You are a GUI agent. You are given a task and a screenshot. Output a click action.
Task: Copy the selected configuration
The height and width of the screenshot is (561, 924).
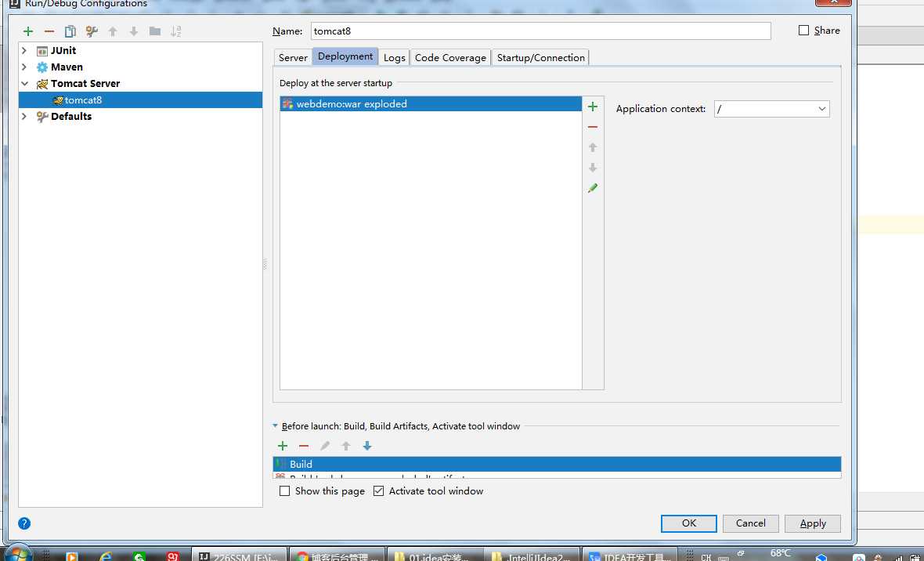(70, 31)
